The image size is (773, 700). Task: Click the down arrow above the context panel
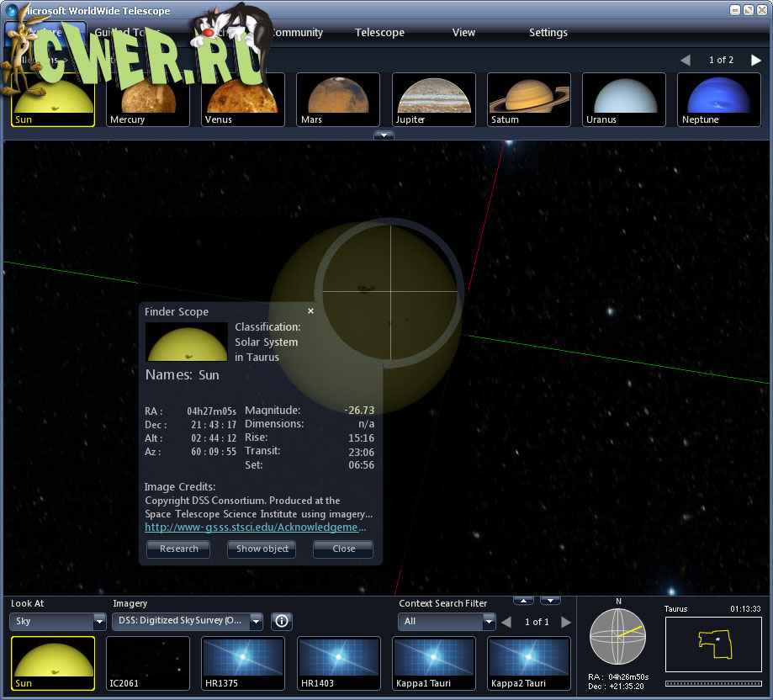coord(550,600)
